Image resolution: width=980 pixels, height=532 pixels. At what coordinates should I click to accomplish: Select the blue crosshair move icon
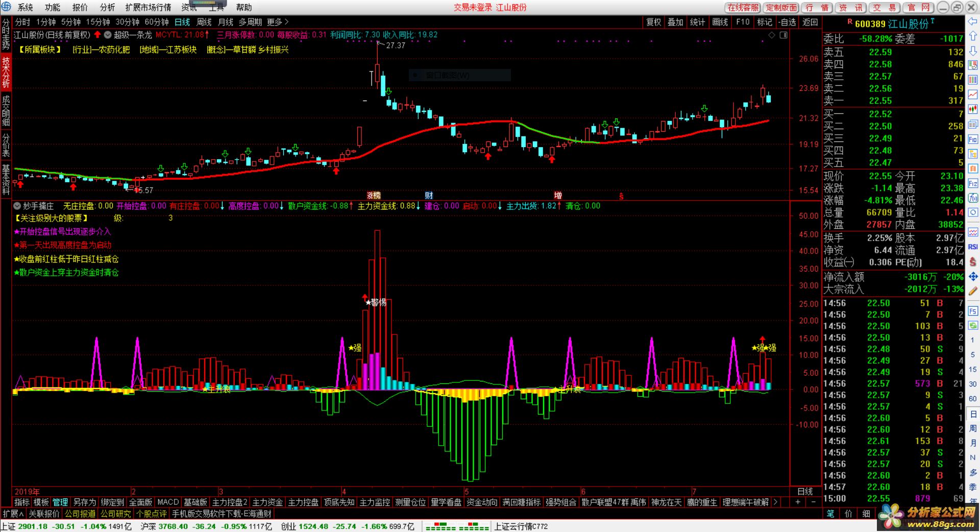(973, 276)
